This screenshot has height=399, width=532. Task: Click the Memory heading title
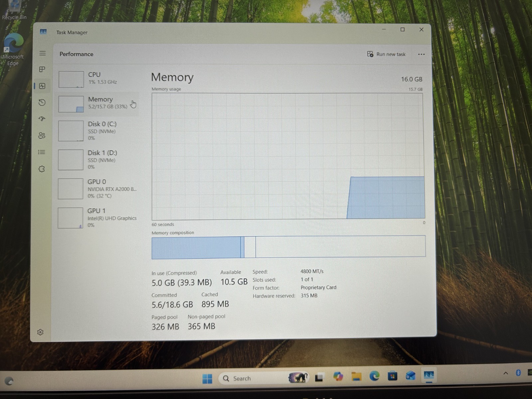point(172,77)
